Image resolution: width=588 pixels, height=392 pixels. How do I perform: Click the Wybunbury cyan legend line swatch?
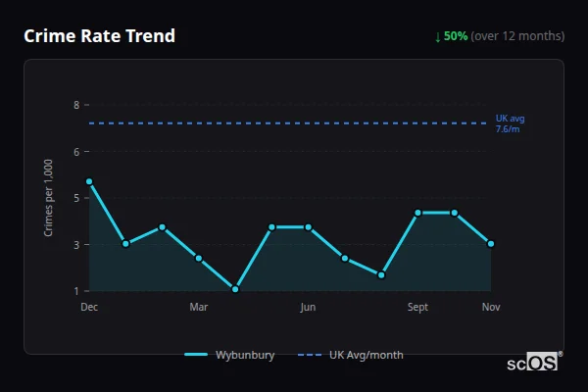196,355
